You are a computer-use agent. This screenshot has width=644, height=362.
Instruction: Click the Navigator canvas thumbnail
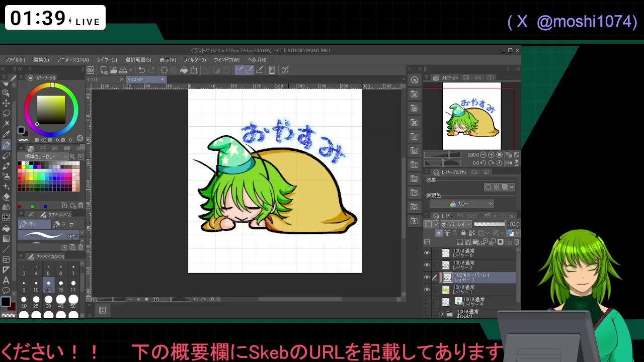[x=471, y=116]
